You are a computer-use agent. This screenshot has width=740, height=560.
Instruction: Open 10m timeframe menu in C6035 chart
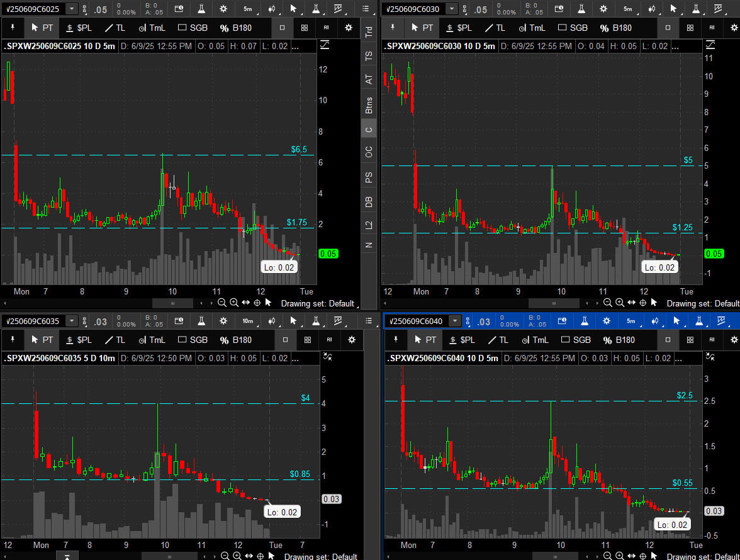[248, 322]
